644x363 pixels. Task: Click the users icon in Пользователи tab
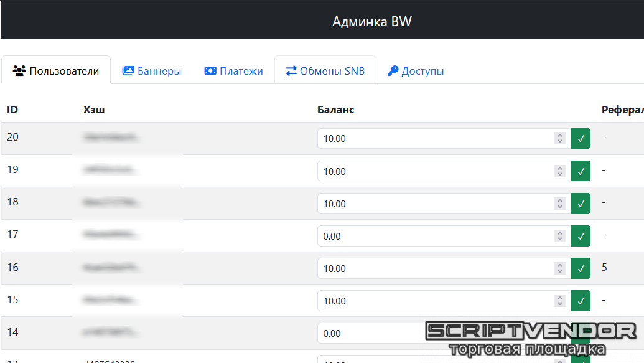pyautogui.click(x=19, y=71)
